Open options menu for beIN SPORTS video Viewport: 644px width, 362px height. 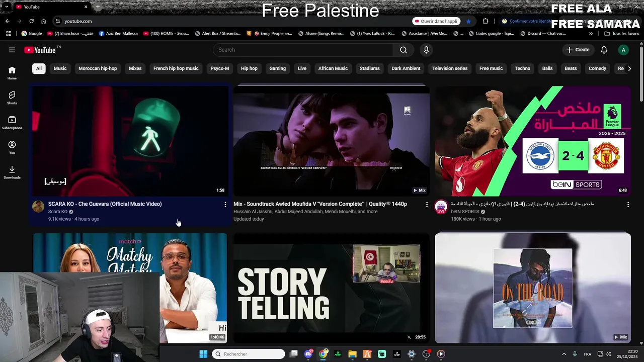tap(628, 204)
